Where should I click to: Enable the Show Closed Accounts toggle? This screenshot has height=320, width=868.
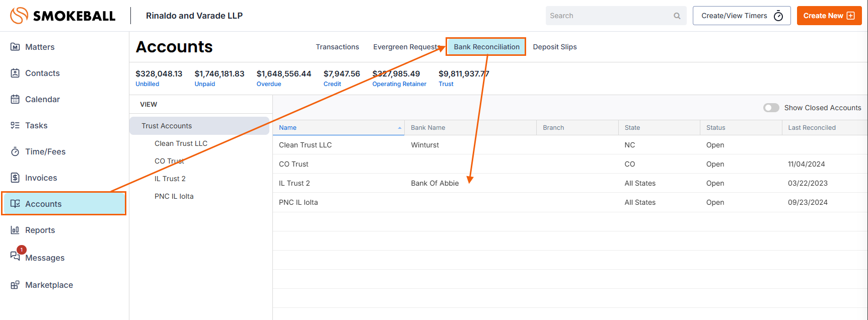coord(771,108)
